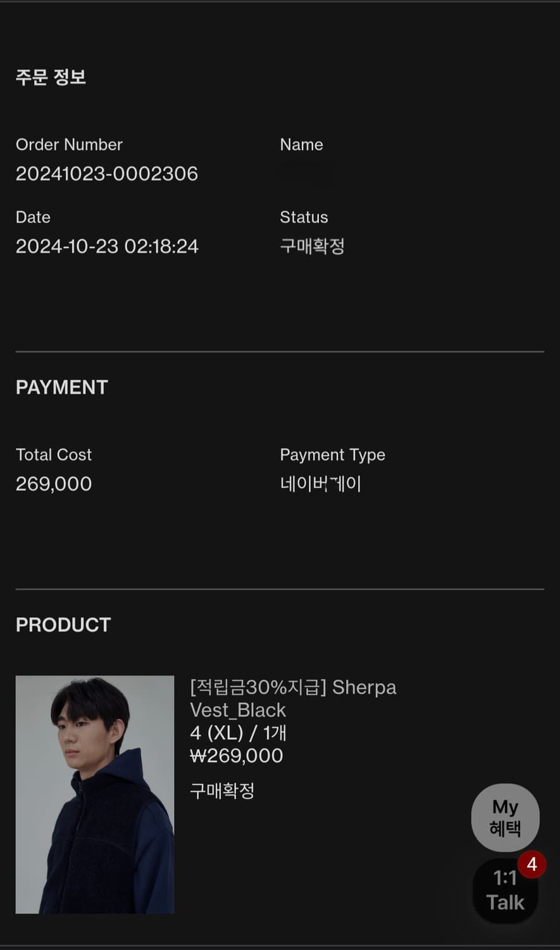Click the order number 20241023-0002306

pos(107,174)
